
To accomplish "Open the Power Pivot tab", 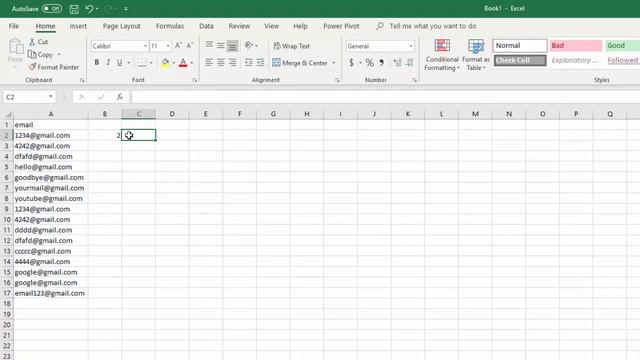I will (341, 26).
